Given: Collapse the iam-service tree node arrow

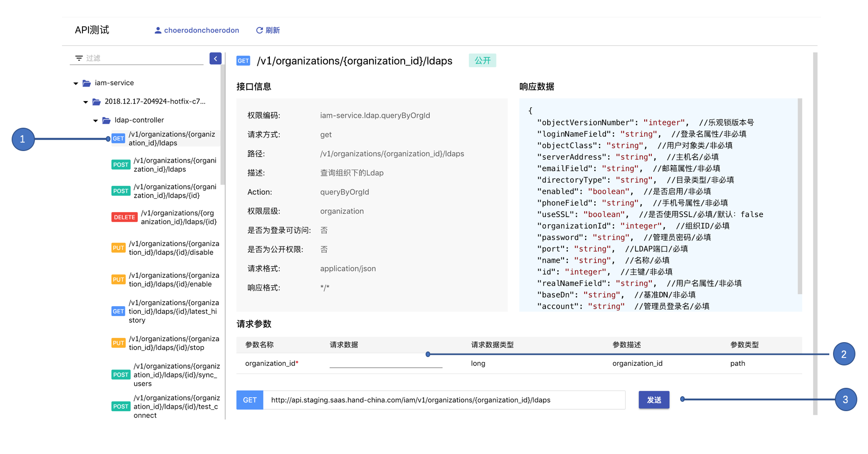Looking at the screenshot, I should point(76,83).
